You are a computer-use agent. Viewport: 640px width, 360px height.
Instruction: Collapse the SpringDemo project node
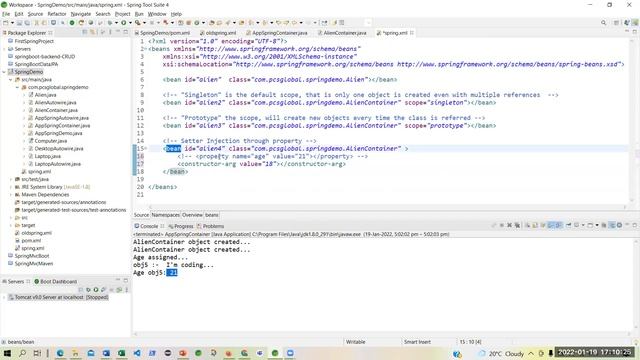4,72
